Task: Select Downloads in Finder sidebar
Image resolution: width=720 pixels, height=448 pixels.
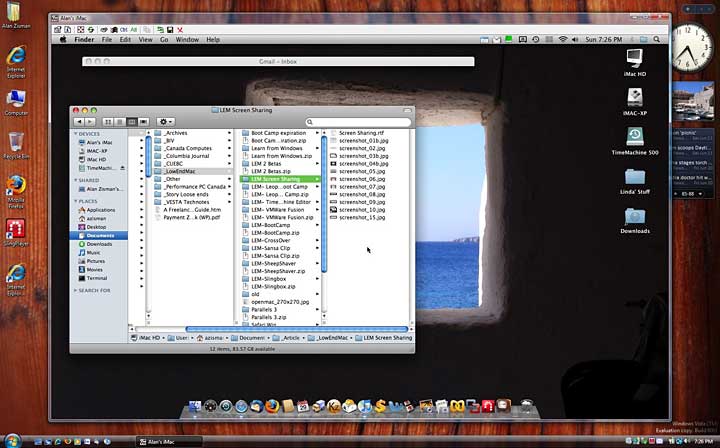Action: (x=97, y=244)
